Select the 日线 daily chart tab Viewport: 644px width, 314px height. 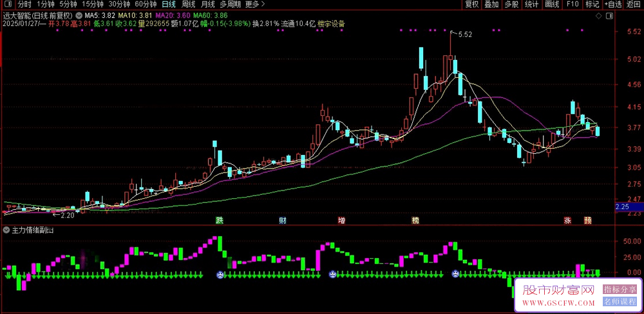tap(168, 5)
